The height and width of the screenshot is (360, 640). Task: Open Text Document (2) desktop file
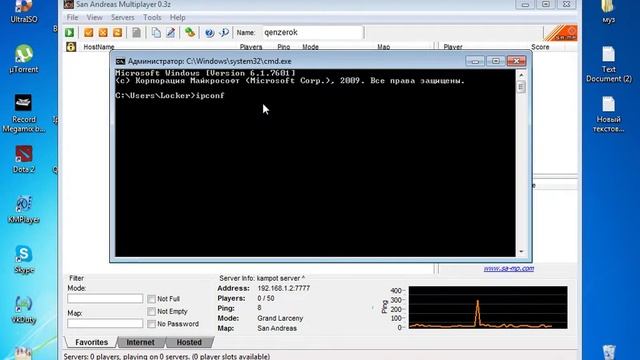[609, 64]
